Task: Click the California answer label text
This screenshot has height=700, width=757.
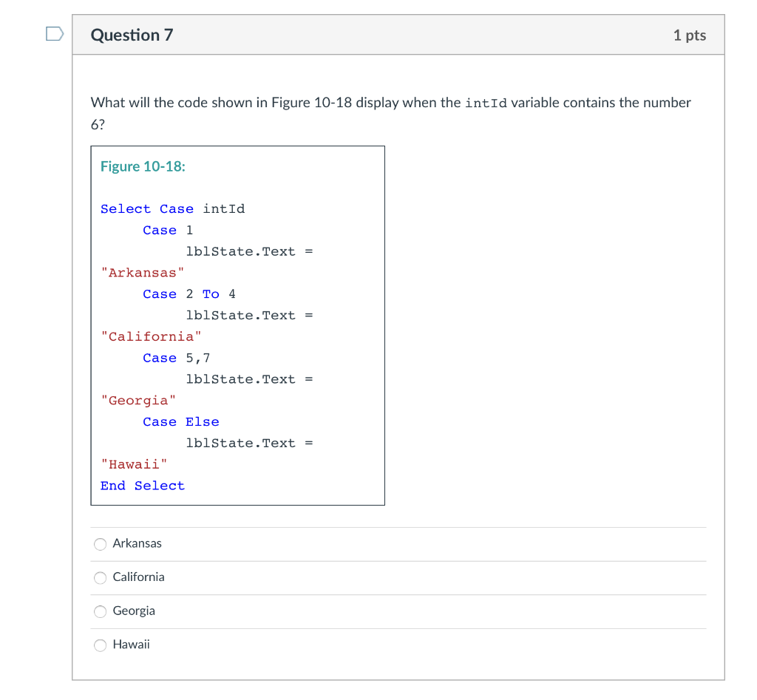Action: click(x=139, y=577)
